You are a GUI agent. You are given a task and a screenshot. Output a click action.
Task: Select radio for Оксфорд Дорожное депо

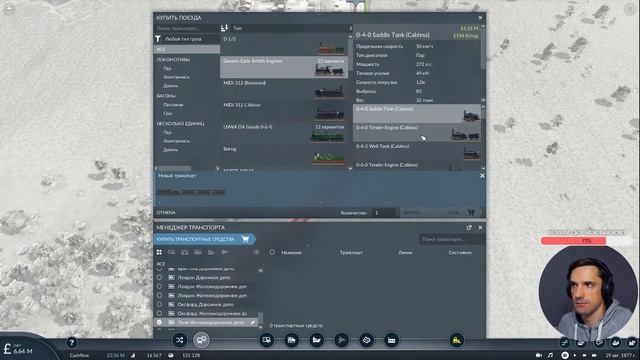159,304
